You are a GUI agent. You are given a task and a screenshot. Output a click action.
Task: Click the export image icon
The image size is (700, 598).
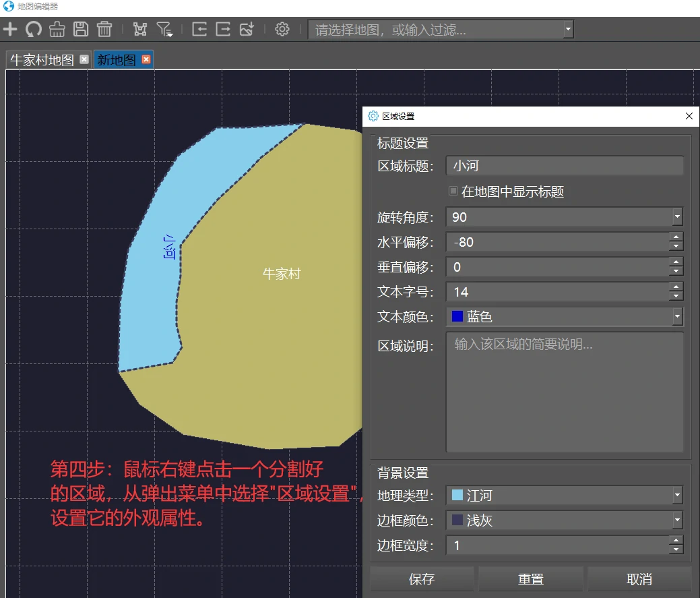[247, 30]
